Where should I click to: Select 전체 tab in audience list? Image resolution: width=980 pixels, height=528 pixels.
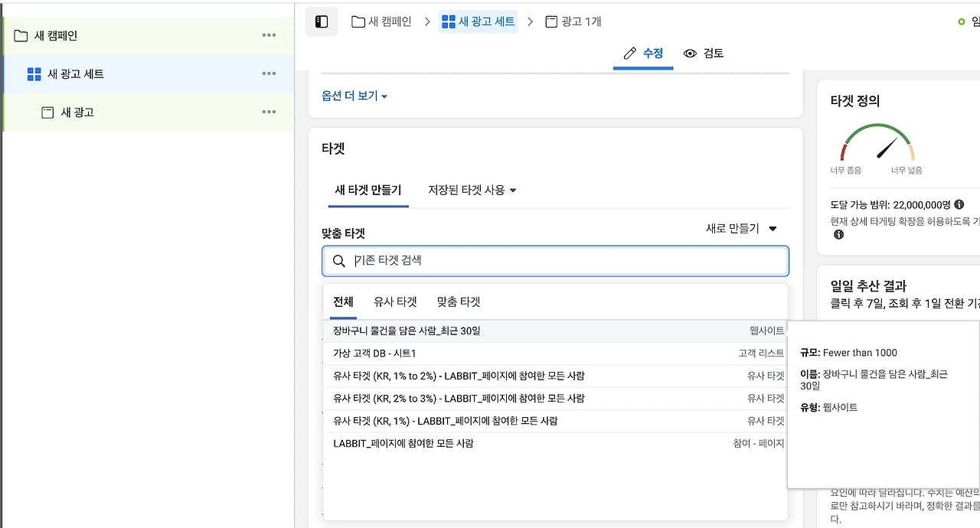point(343,302)
